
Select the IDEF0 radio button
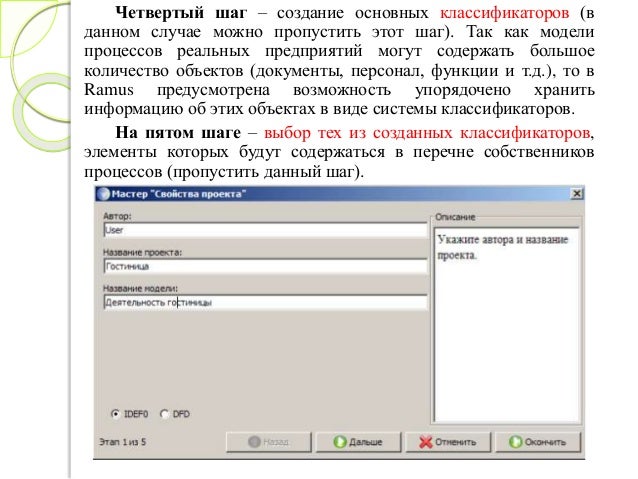(x=116, y=414)
